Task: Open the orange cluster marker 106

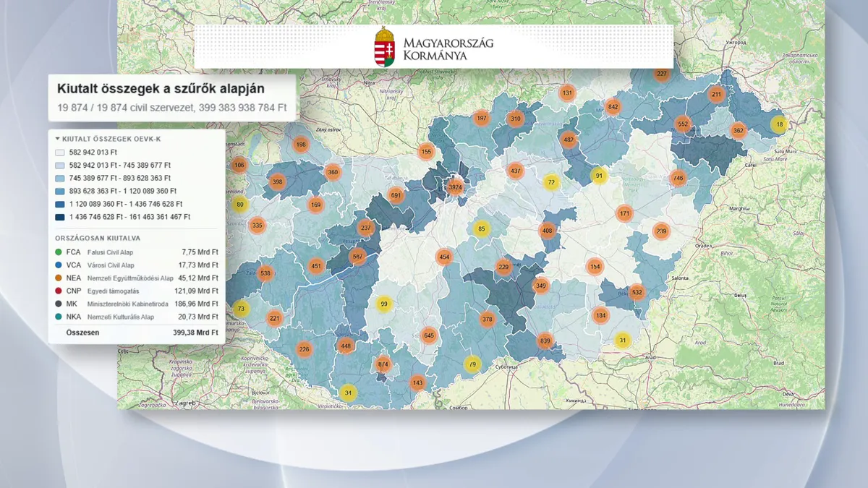Action: pyautogui.click(x=239, y=165)
